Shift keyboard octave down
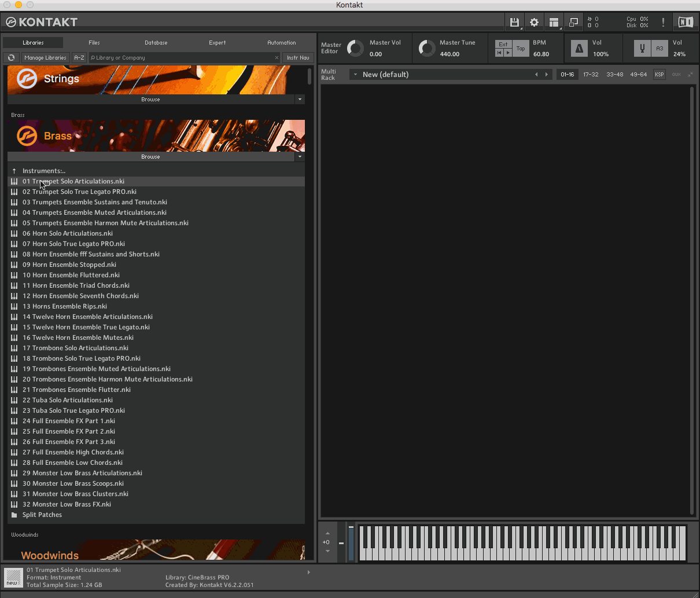Image resolution: width=700 pixels, height=598 pixels. (327, 551)
